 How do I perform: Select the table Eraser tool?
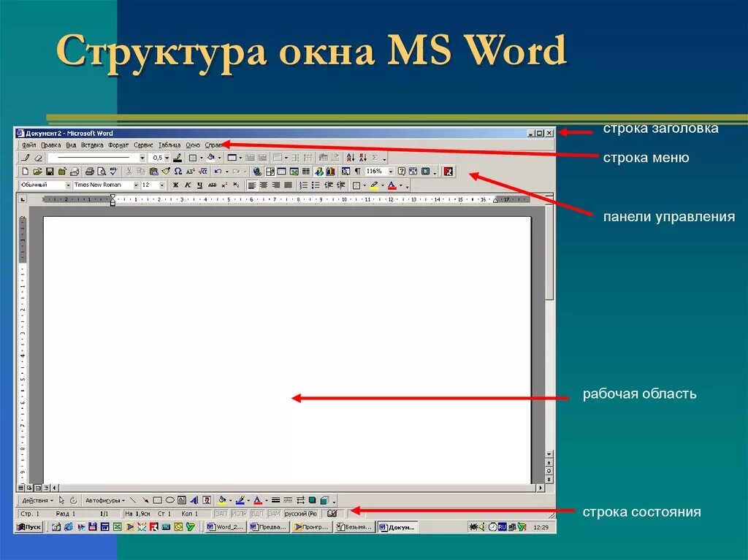tap(38, 158)
